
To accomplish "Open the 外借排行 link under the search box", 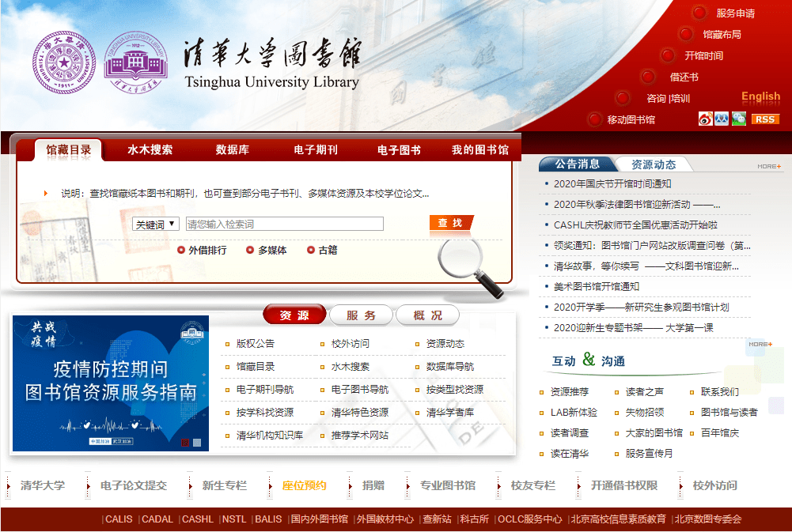I will click(x=207, y=251).
